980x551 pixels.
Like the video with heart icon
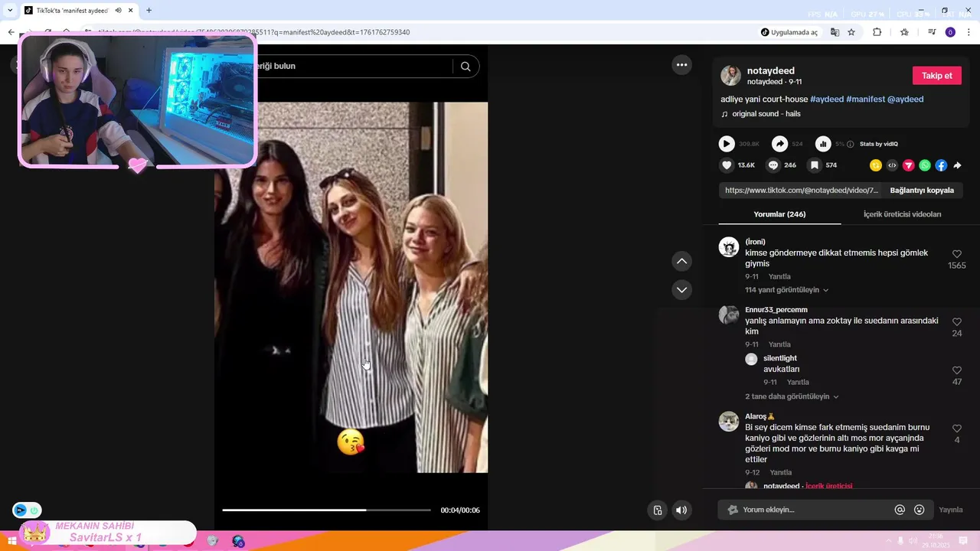click(x=727, y=165)
